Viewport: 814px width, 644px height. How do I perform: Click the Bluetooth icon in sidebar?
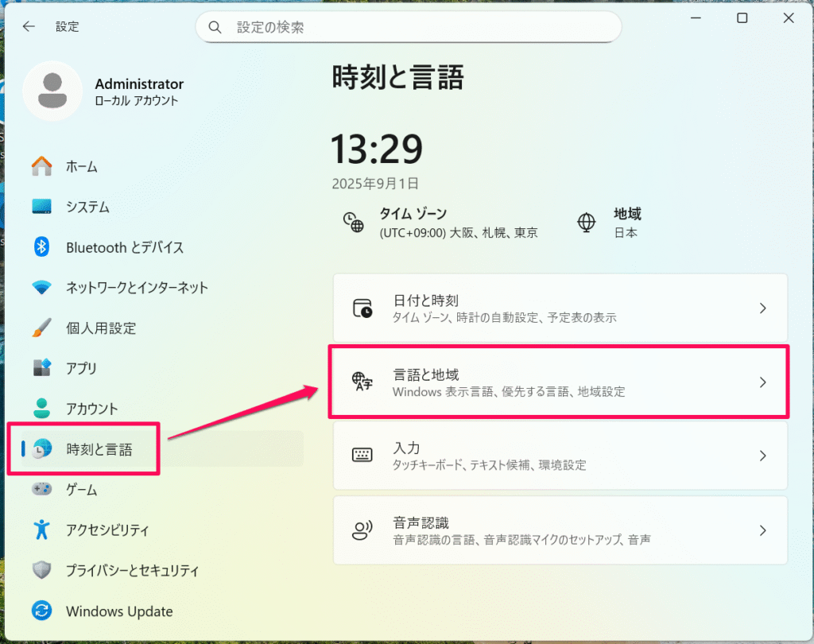41,247
